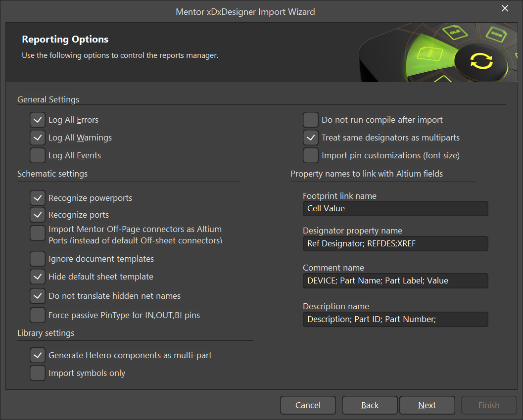523x420 pixels.
Task: Click the Designator property name field
Action: click(395, 244)
